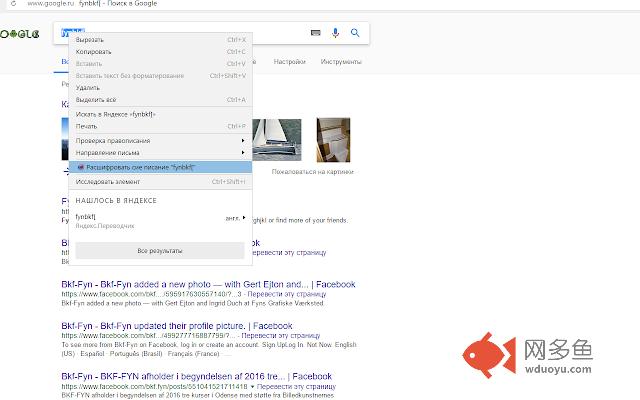This screenshot has height=400, width=640.
Task: Click the blue magnifier search icon
Action: tap(355, 33)
